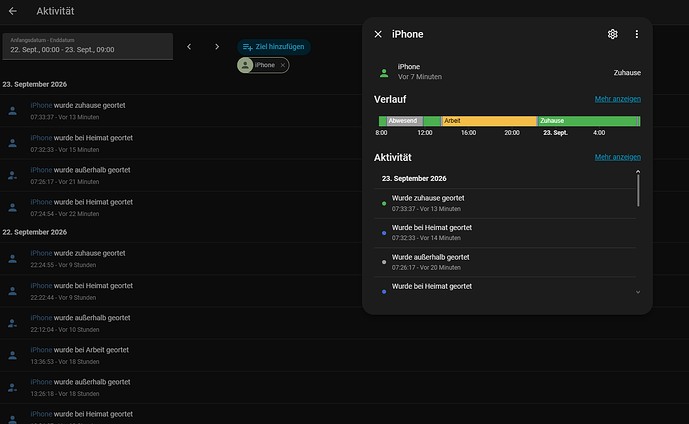Click iPhone link in 07:33:37 log entry
Image resolution: width=689 pixels, height=424 pixels.
click(x=41, y=105)
